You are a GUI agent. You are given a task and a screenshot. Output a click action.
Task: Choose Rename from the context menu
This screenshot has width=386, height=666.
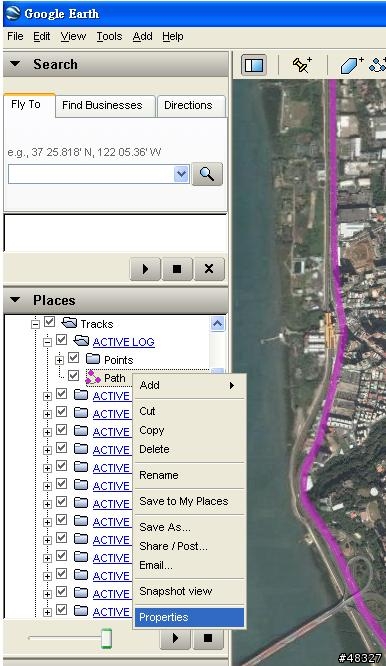[x=189, y=475]
